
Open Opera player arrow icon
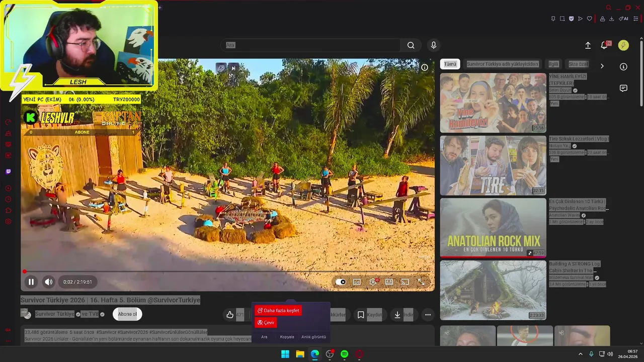pos(580,19)
